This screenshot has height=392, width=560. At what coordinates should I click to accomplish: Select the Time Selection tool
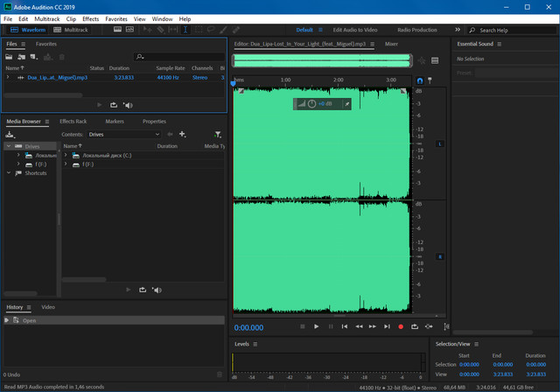(185, 30)
